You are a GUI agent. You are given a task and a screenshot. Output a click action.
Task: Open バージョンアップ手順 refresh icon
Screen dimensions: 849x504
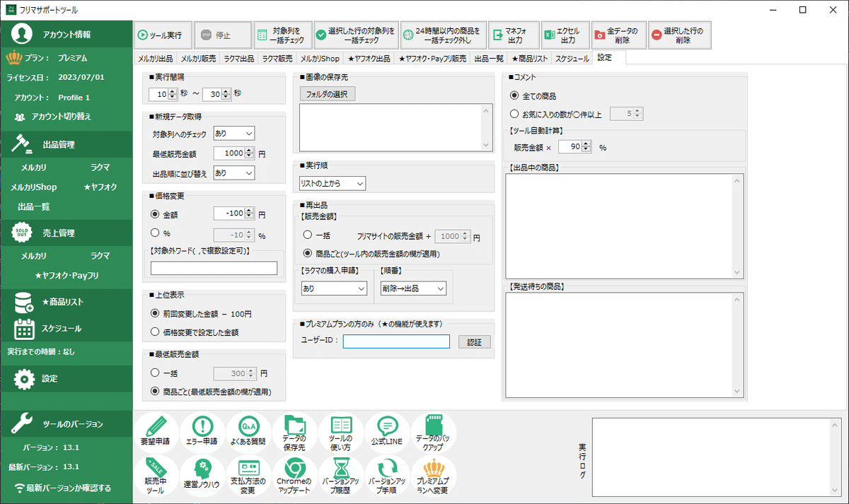[387, 475]
